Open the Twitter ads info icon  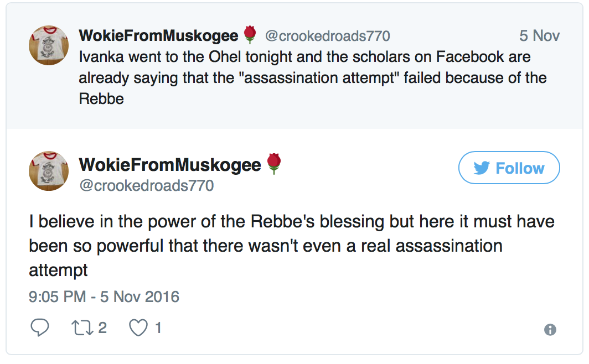550,330
